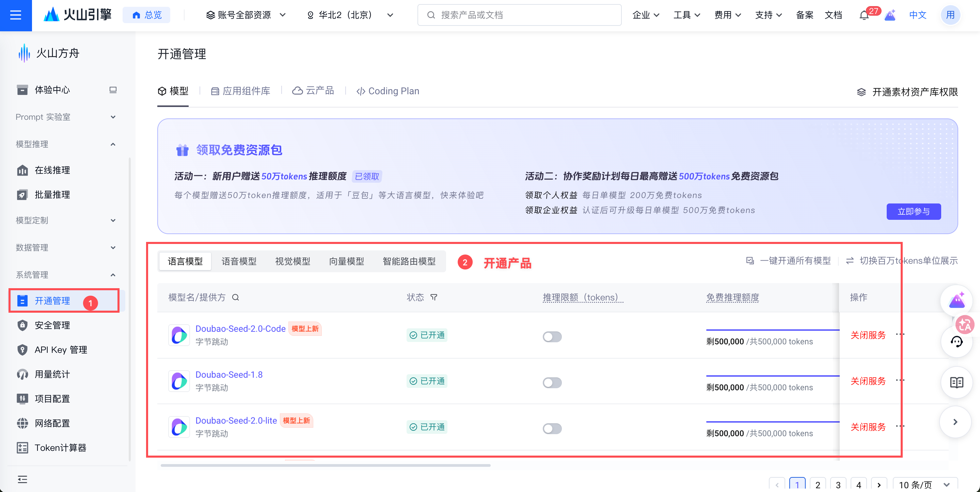Screen dimensions: 980x492
Task: Open Doubao-Seed-1.8 model link
Action: (x=228, y=375)
